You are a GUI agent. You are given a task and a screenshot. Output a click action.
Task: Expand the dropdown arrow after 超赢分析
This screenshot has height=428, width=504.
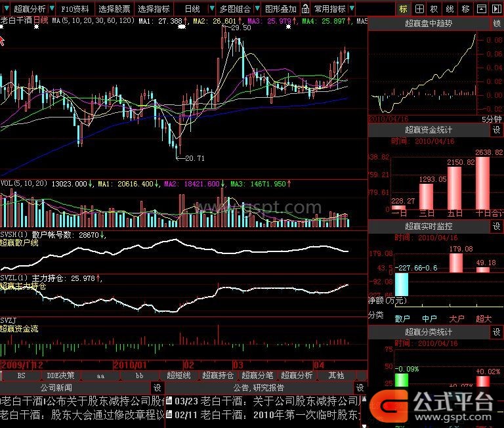coord(52,9)
